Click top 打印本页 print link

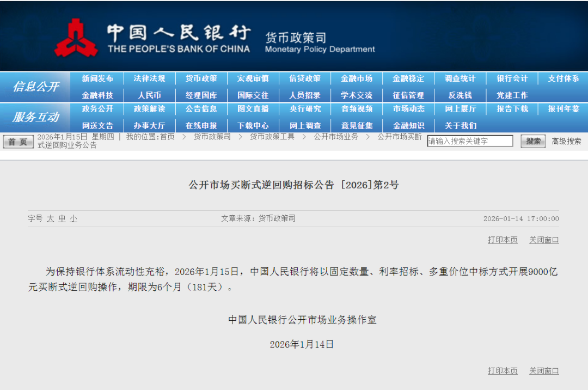(x=503, y=240)
